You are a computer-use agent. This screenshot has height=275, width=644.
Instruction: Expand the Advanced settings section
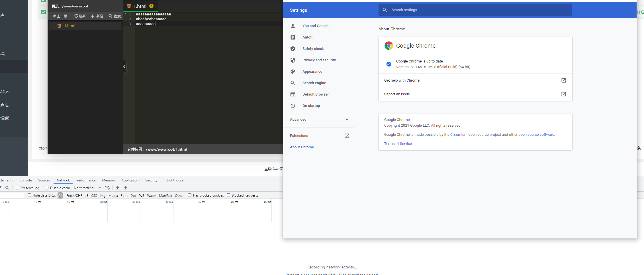point(319,119)
